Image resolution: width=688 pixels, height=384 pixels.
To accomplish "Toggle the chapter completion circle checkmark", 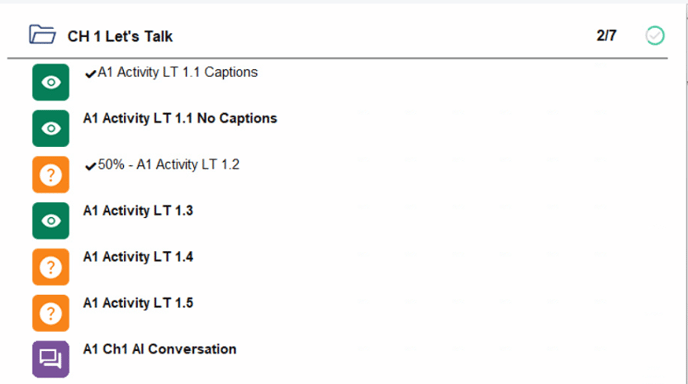I will [655, 36].
